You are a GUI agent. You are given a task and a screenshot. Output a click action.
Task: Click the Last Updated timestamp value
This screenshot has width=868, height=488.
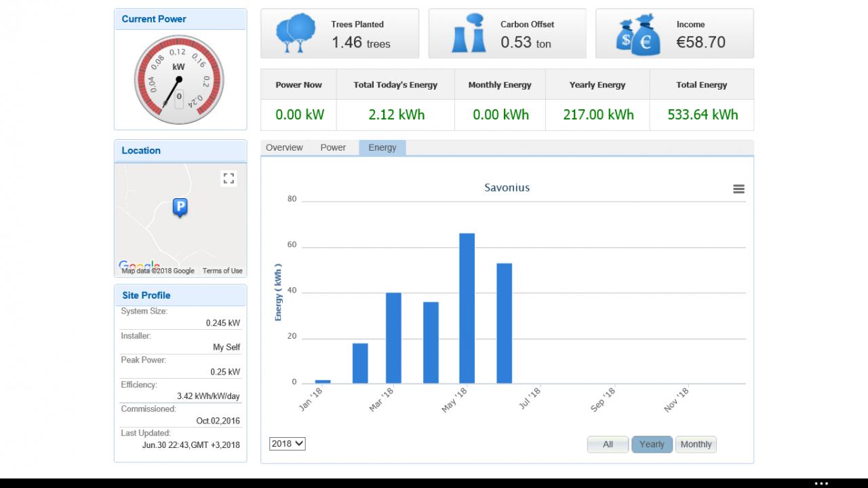pyautogui.click(x=191, y=445)
